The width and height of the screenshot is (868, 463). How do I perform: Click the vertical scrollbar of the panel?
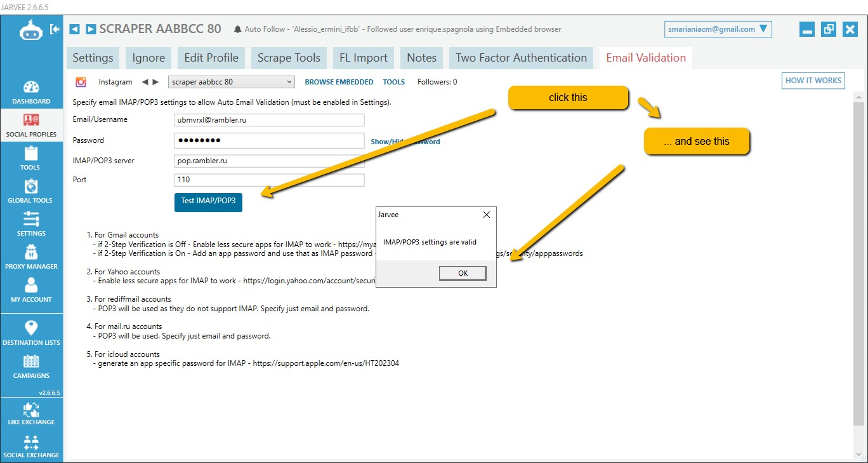coord(858,264)
